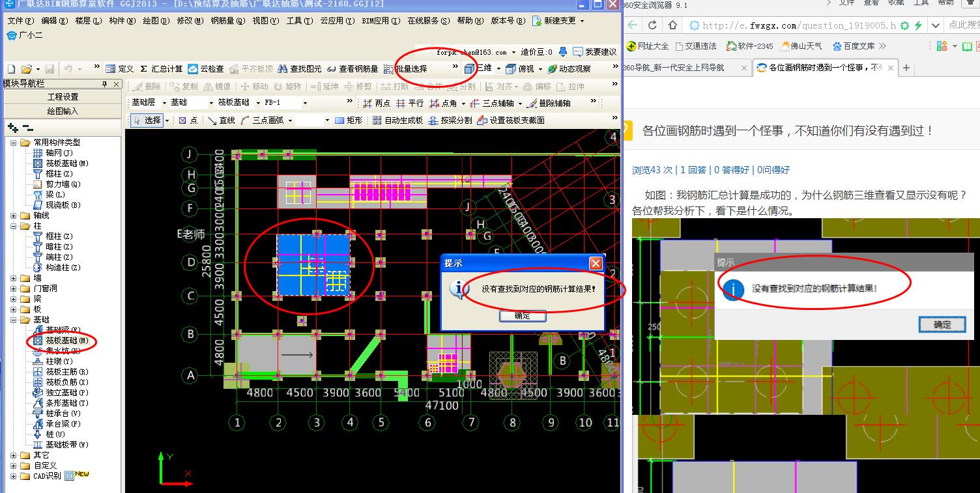Click 平行 parallel axis tool
This screenshot has height=493, width=980.
[410, 103]
